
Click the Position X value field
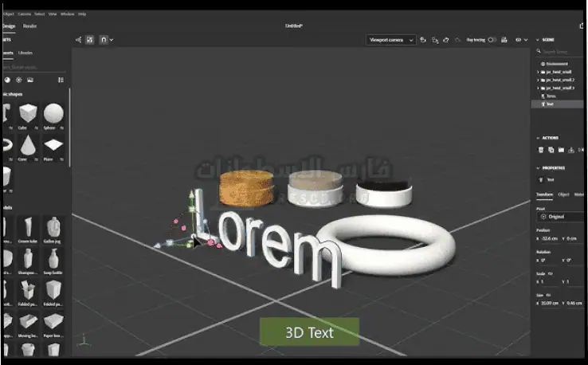tap(550, 238)
